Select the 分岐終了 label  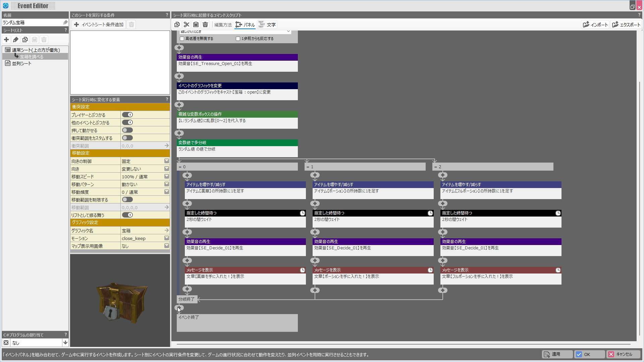pos(186,299)
